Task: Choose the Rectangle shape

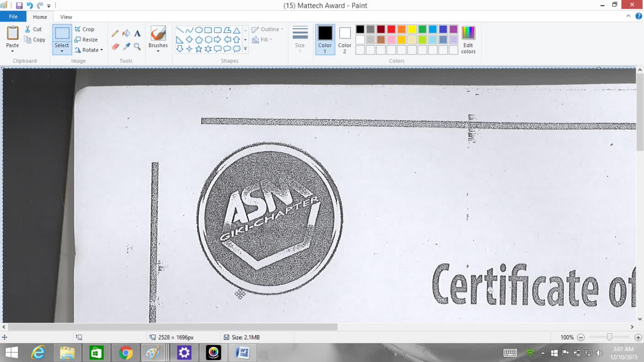Action: click(x=208, y=30)
